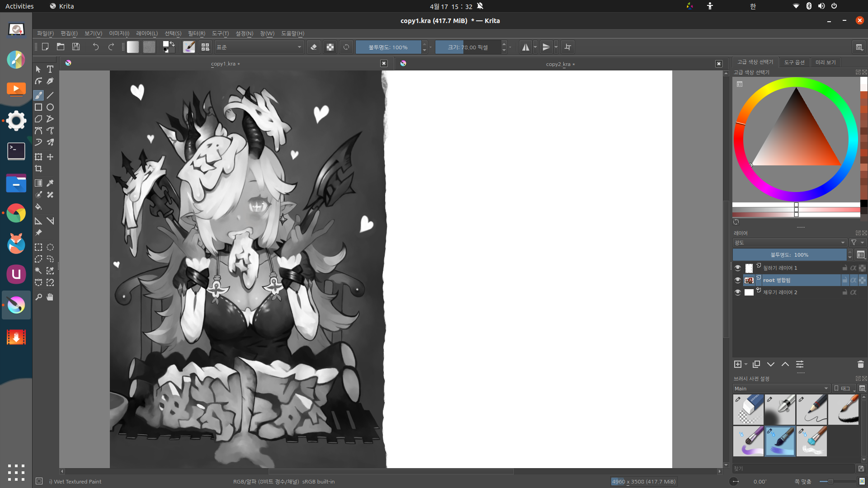Click the Activities button
This screenshot has width=868, height=488.
pos(19,6)
